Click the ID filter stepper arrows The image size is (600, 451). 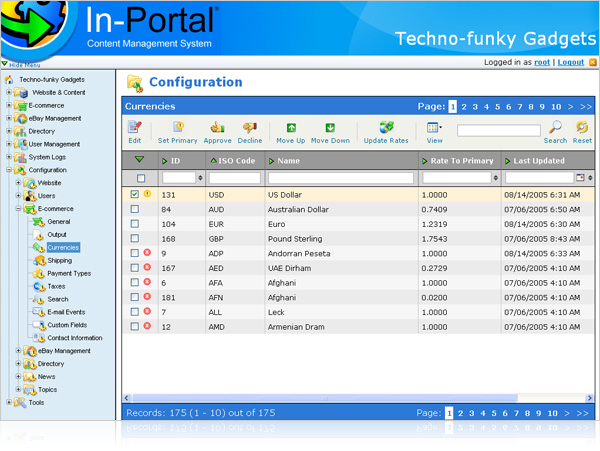click(200, 178)
